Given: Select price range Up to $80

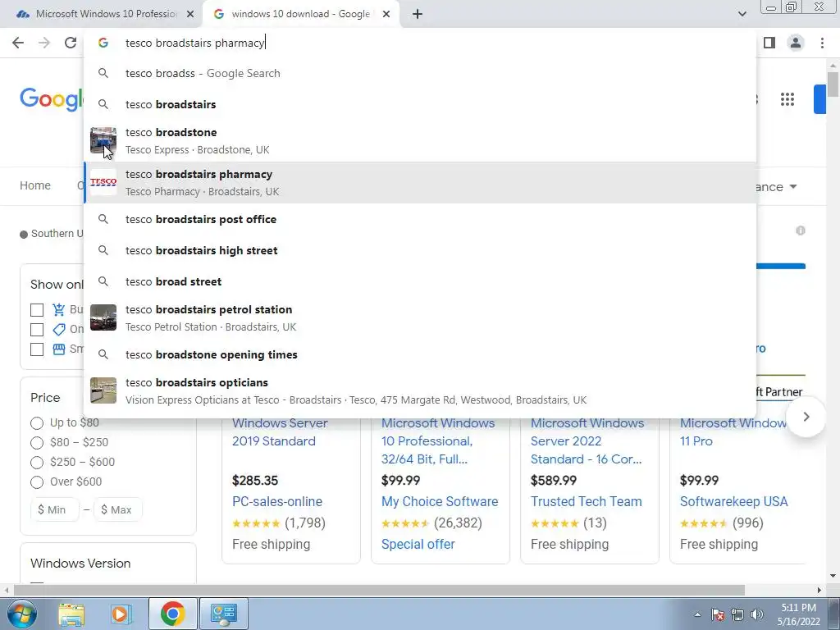Looking at the screenshot, I should pyautogui.click(x=37, y=423).
